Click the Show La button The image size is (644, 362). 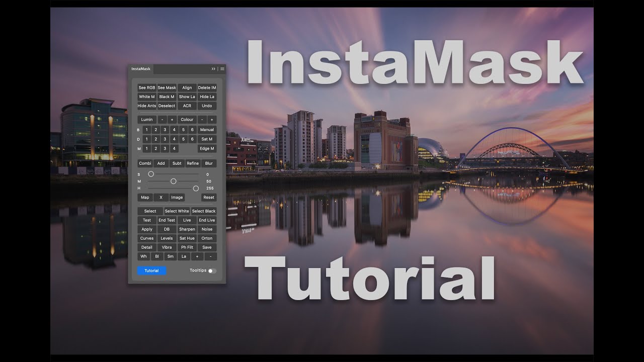pyautogui.click(x=187, y=97)
